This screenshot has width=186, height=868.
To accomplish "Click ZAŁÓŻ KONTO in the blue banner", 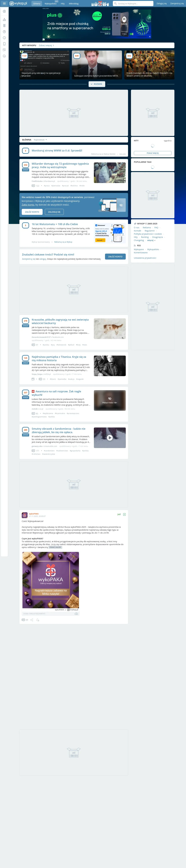I will point(32,212).
